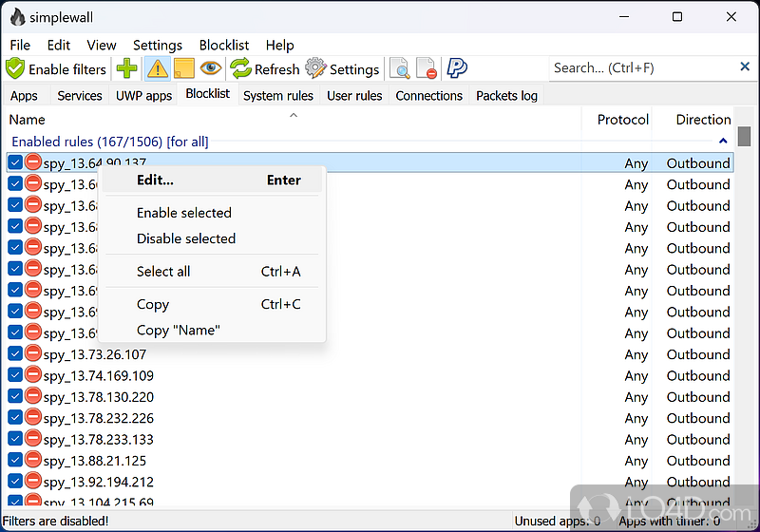Uncheck the spy_13.78.233.133 checkbox
Image resolution: width=760 pixels, height=532 pixels.
tap(15, 439)
